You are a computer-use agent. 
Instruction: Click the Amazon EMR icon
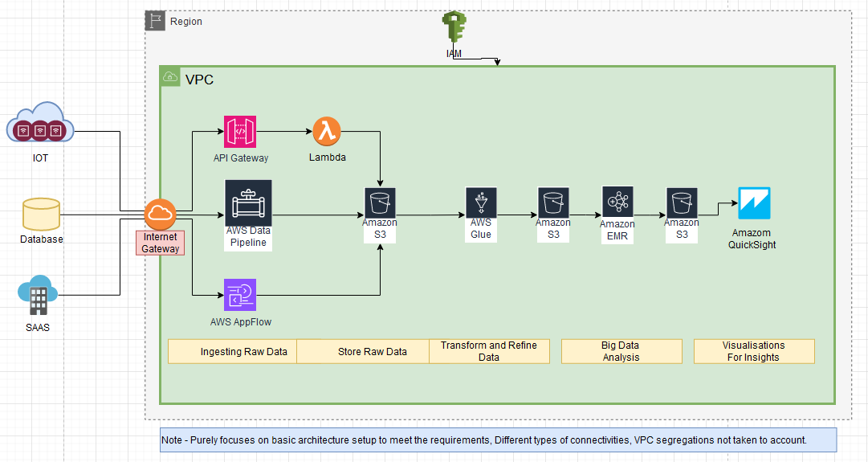click(x=617, y=202)
